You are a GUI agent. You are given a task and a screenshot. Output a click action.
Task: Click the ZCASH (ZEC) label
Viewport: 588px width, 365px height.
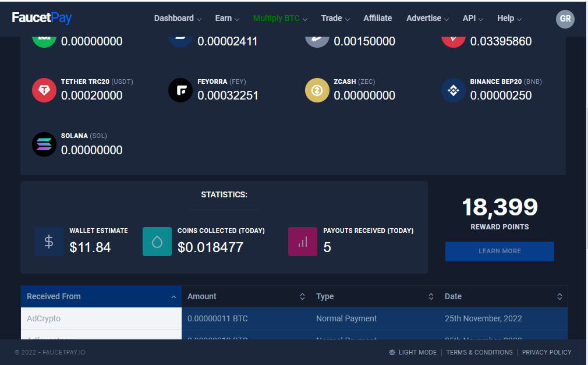pyautogui.click(x=355, y=81)
